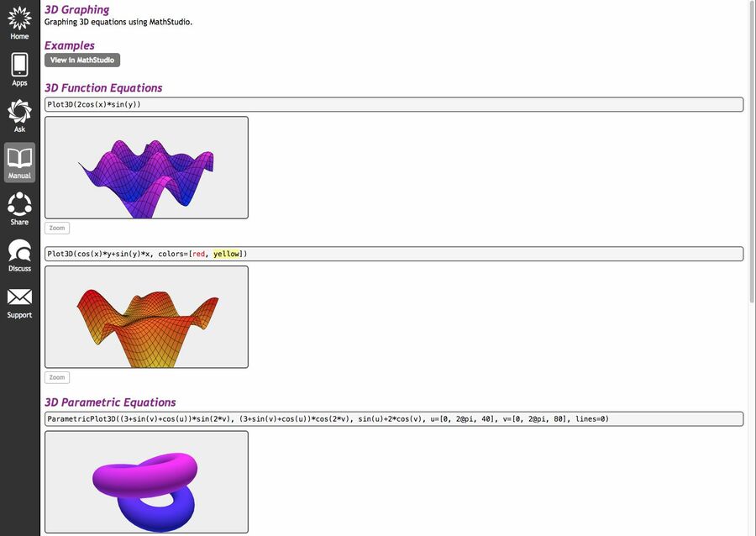This screenshot has height=536, width=756.
Task: Click Zoom under the purple wave plot
Action: [x=57, y=228]
